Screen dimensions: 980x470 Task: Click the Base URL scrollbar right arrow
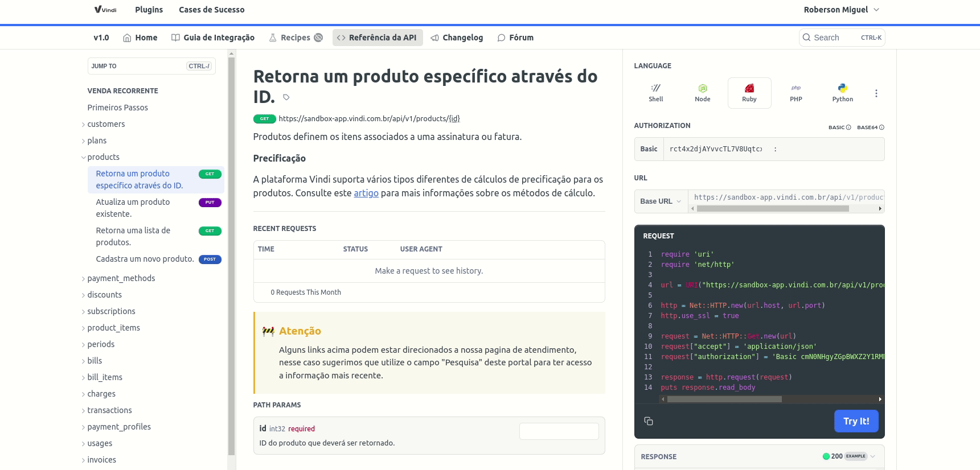[x=880, y=209]
